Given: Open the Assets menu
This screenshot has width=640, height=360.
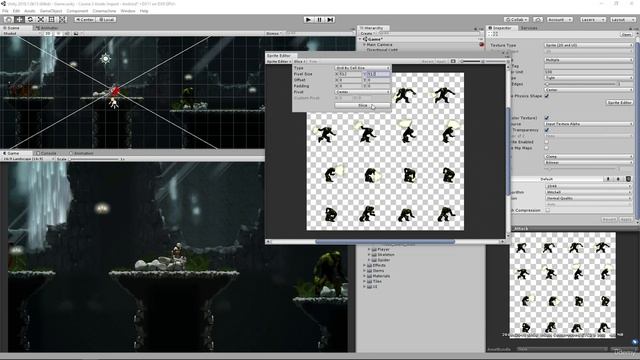Looking at the screenshot, I should (30, 11).
